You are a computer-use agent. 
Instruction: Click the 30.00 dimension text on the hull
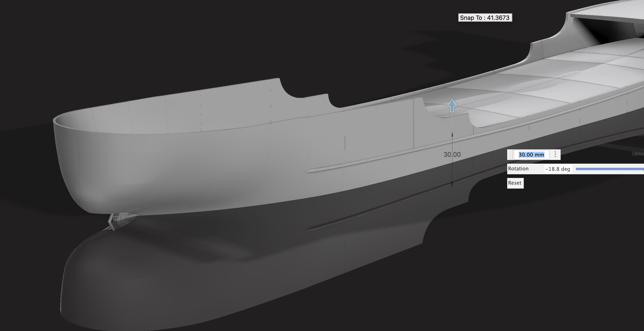pos(452,154)
